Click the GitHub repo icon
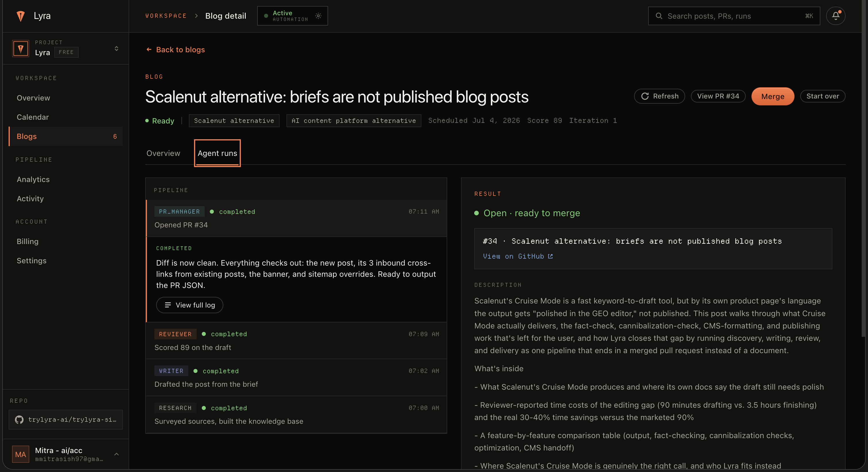 (19, 419)
